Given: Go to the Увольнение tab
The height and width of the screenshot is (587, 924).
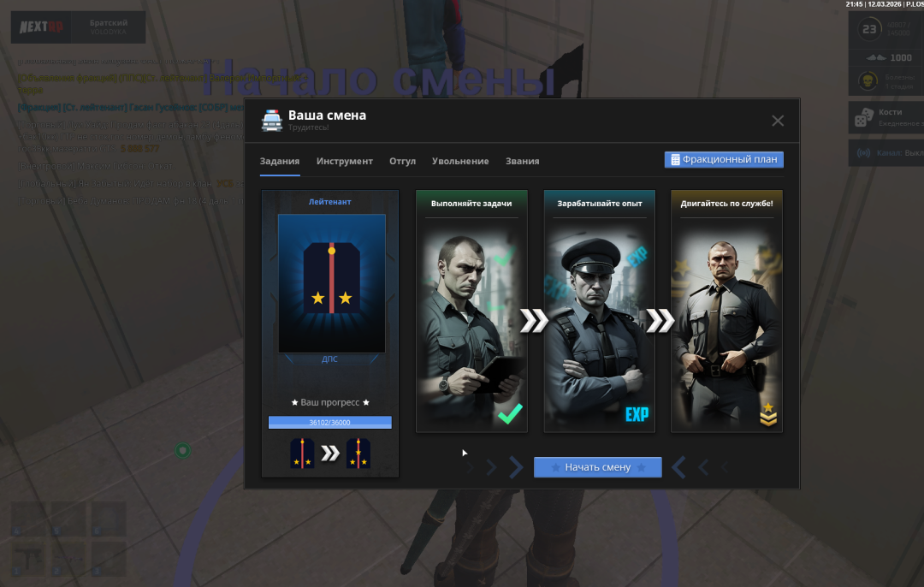Looking at the screenshot, I should pos(460,161).
